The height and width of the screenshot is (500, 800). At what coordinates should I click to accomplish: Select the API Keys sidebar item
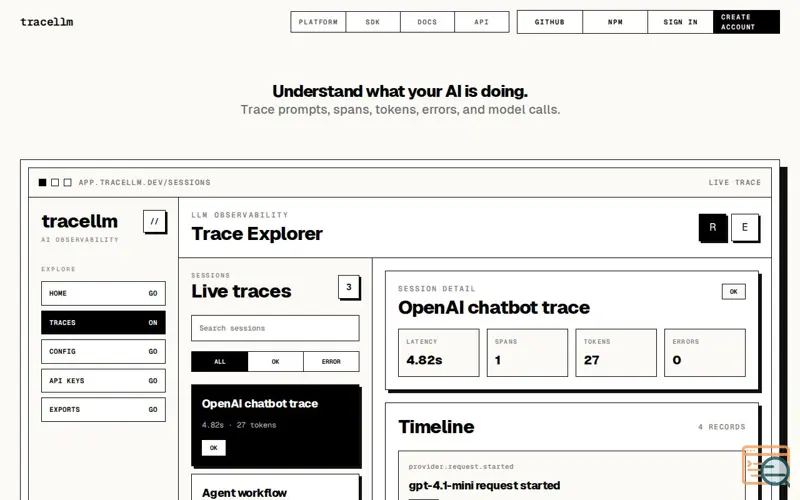point(104,381)
